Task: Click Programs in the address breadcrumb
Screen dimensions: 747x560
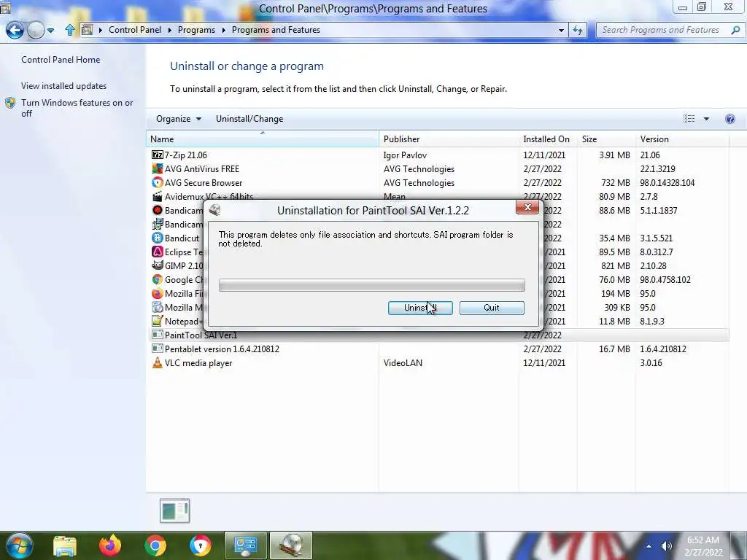Action: [x=196, y=29]
